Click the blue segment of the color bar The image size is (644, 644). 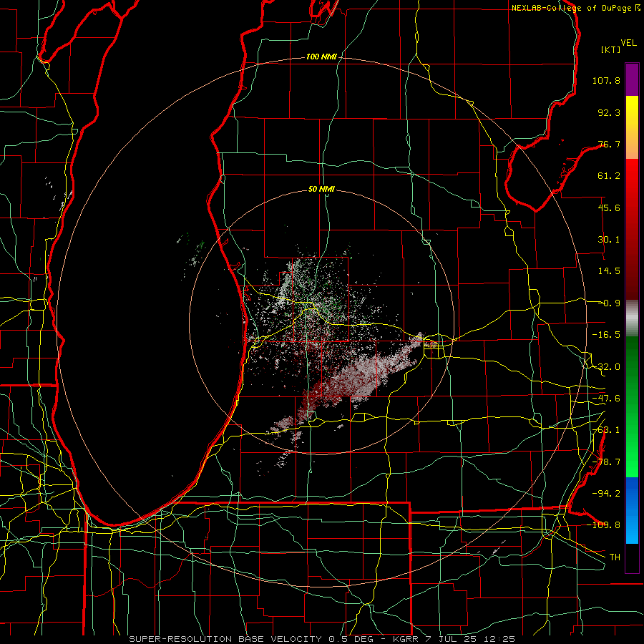[632, 510]
